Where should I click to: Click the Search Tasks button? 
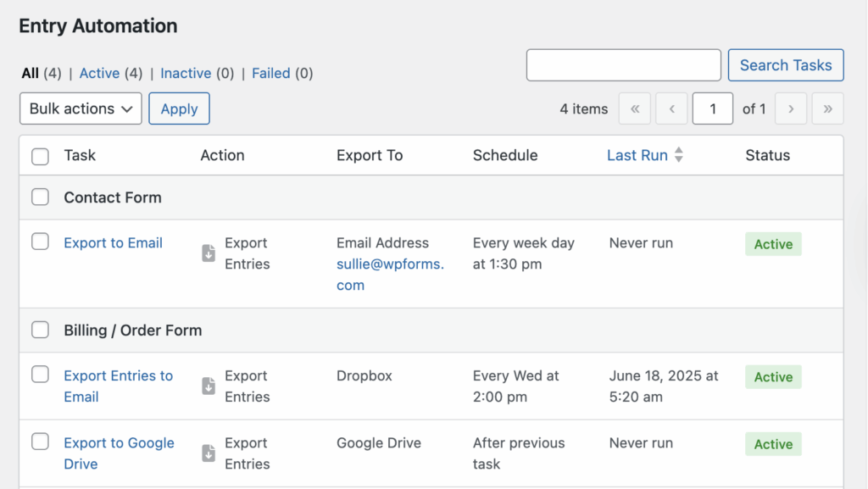point(786,64)
